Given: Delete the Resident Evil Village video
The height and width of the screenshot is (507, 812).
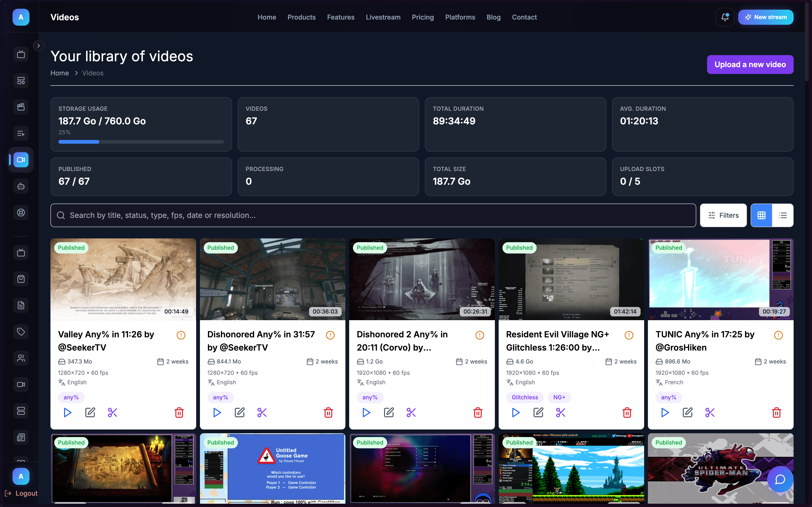Looking at the screenshot, I should coord(627,413).
